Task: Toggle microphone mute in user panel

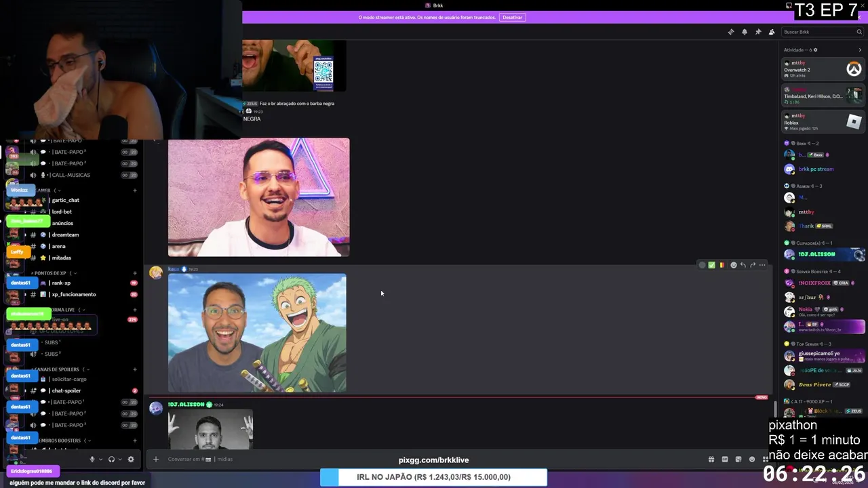Action: [92, 459]
